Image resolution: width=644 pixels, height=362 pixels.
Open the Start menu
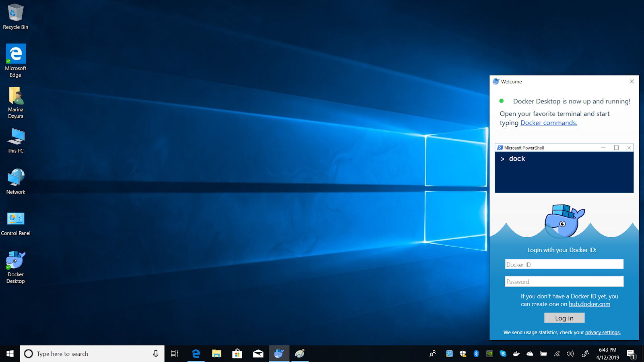coord(9,354)
